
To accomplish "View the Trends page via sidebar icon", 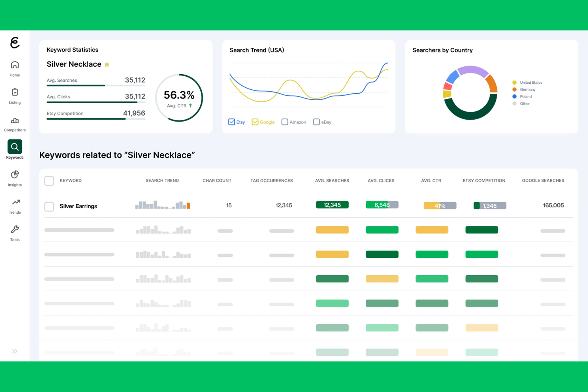I will (x=15, y=203).
